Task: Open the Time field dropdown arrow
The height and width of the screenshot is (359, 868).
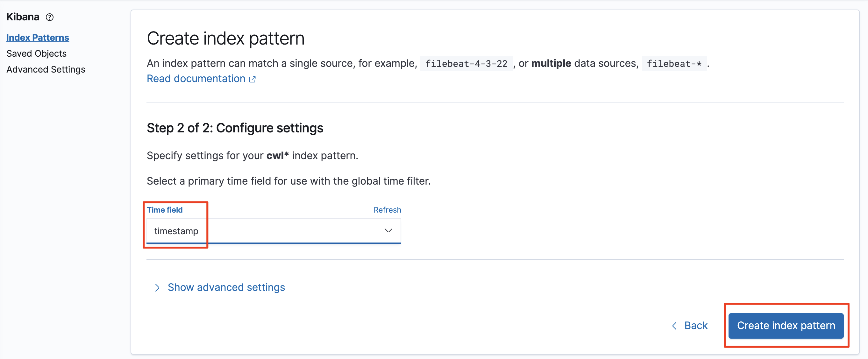Action: (388, 231)
